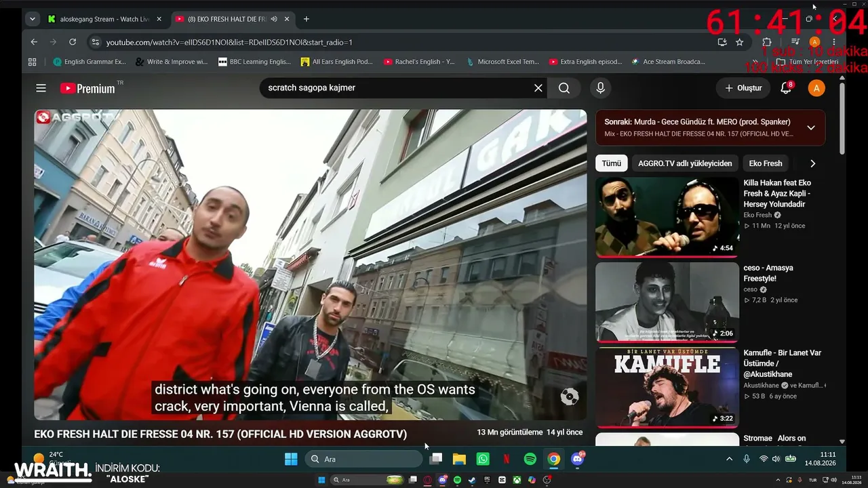Expand the Sonraki mix playlist panel
Viewport: 868px width, 488px height.
click(x=811, y=127)
